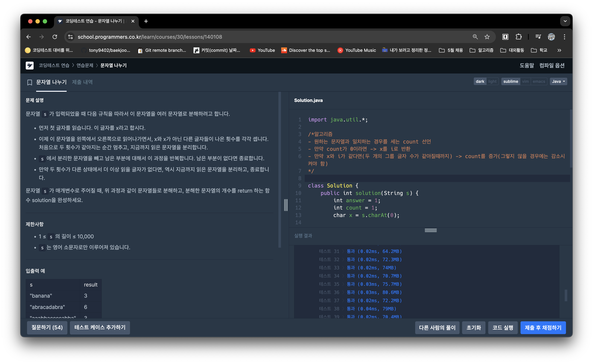Show more bookmarks with double chevron
The image size is (593, 364).
point(559,50)
